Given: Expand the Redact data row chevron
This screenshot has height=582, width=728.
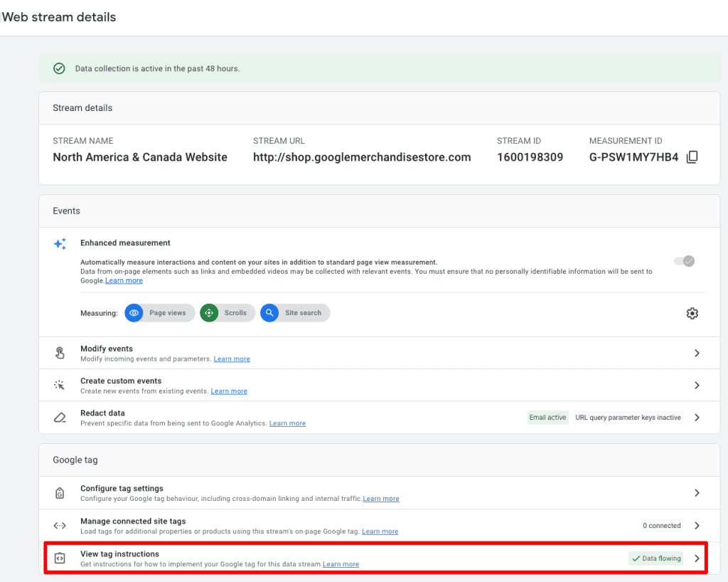Looking at the screenshot, I should point(697,418).
